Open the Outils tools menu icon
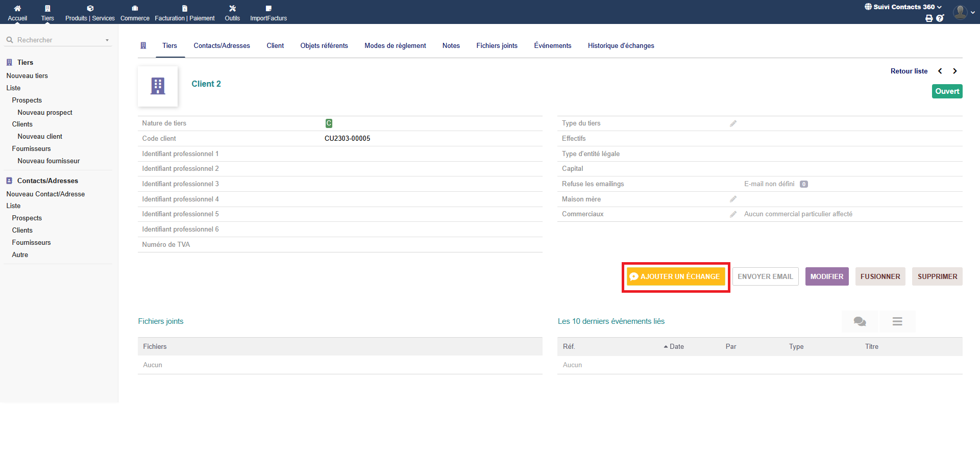 coord(232,9)
